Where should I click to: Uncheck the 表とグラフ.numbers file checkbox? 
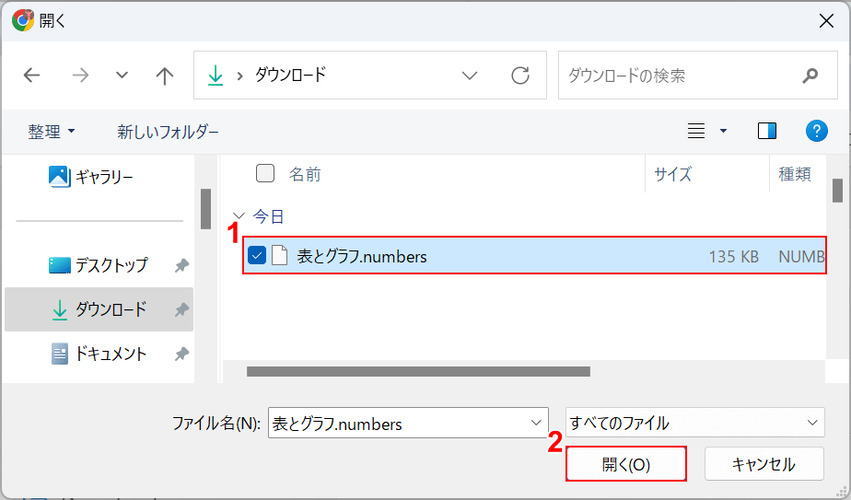tap(257, 255)
